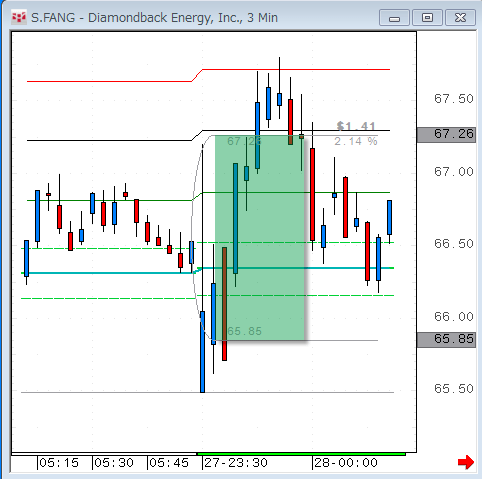Click the red scroll-right arrow
The height and width of the screenshot is (479, 482).
pos(466,462)
